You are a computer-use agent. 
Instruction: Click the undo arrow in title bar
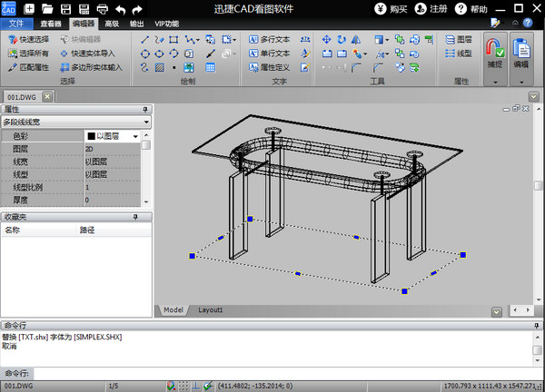click(x=119, y=8)
